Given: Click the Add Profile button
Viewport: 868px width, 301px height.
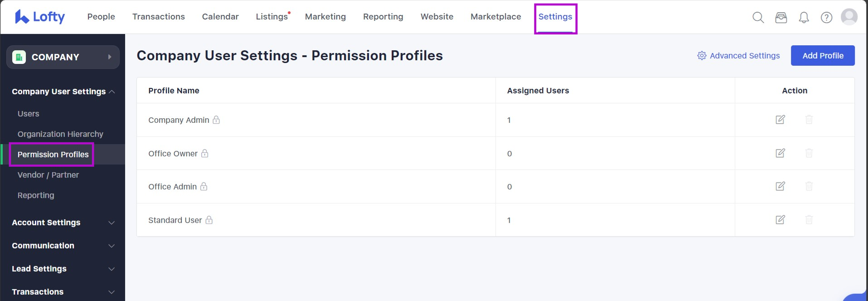Looking at the screenshot, I should click(822, 56).
